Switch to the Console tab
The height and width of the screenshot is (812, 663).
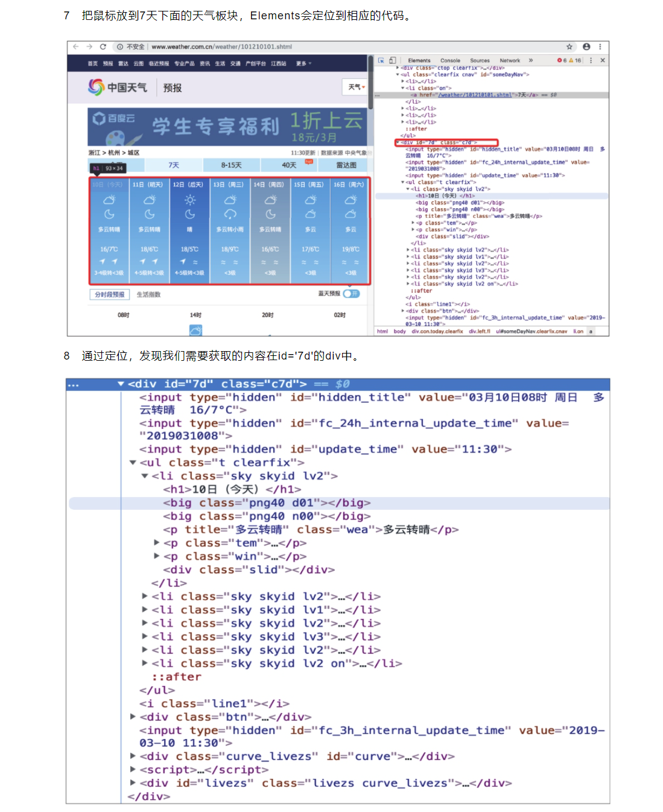pos(450,60)
